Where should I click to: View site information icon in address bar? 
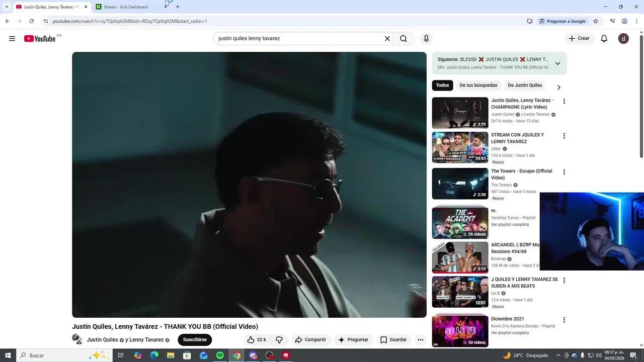click(46, 21)
